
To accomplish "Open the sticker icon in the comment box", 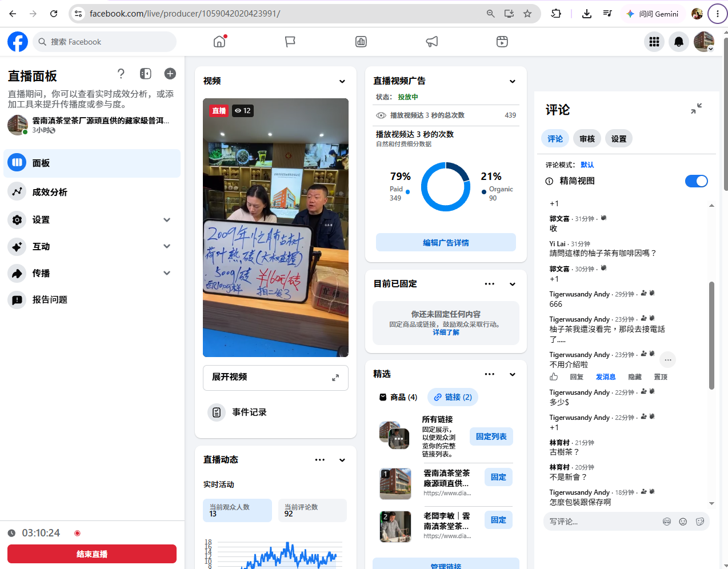I will tap(700, 522).
